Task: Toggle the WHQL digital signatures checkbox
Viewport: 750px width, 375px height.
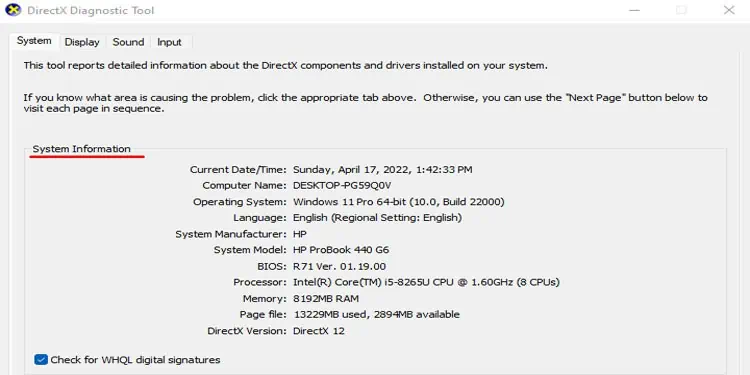Action: click(x=41, y=360)
